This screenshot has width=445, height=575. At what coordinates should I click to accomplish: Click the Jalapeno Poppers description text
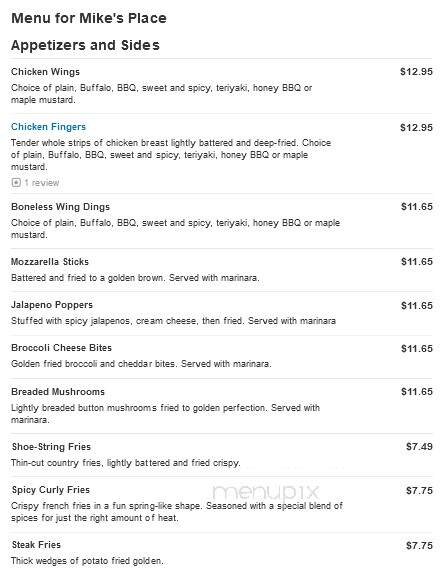coord(173,321)
